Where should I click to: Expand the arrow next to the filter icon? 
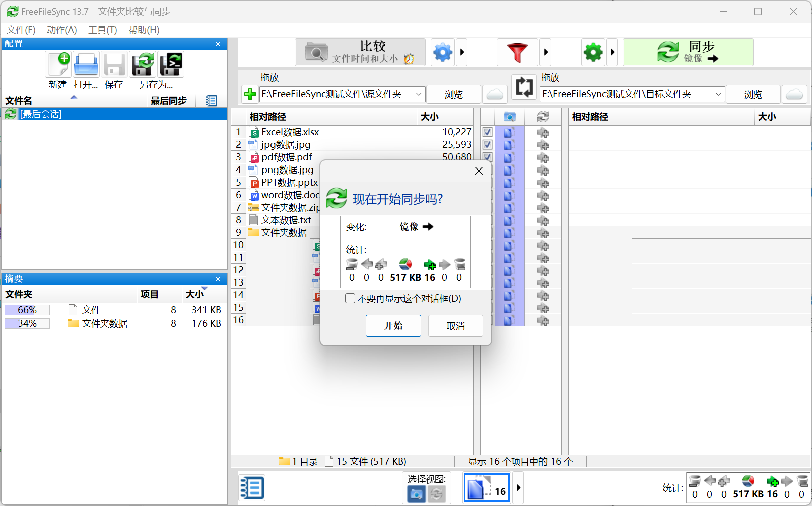546,52
